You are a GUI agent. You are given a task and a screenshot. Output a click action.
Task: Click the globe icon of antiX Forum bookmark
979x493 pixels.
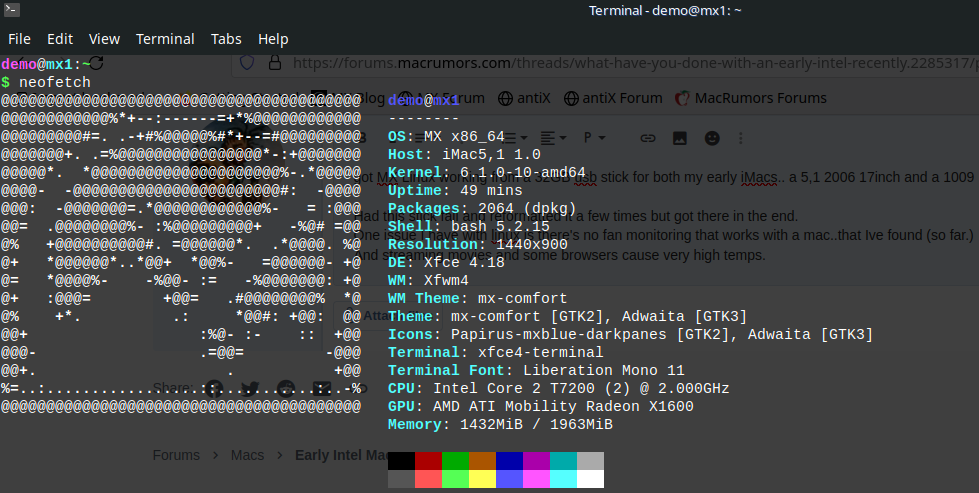(571, 99)
